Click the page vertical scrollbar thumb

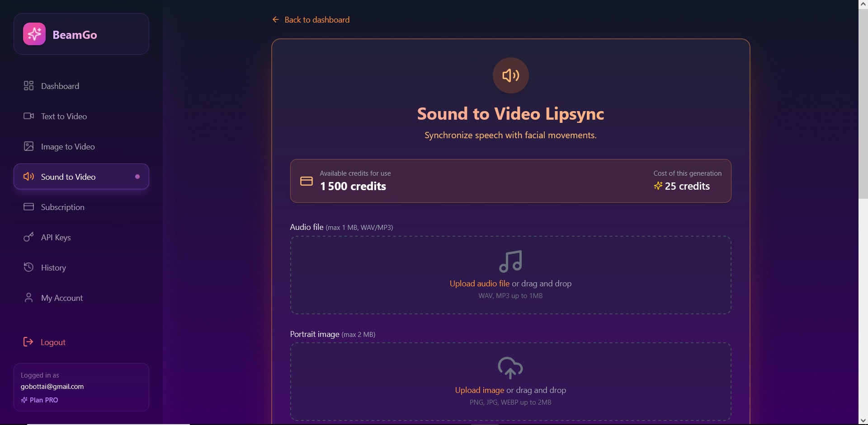(x=863, y=104)
